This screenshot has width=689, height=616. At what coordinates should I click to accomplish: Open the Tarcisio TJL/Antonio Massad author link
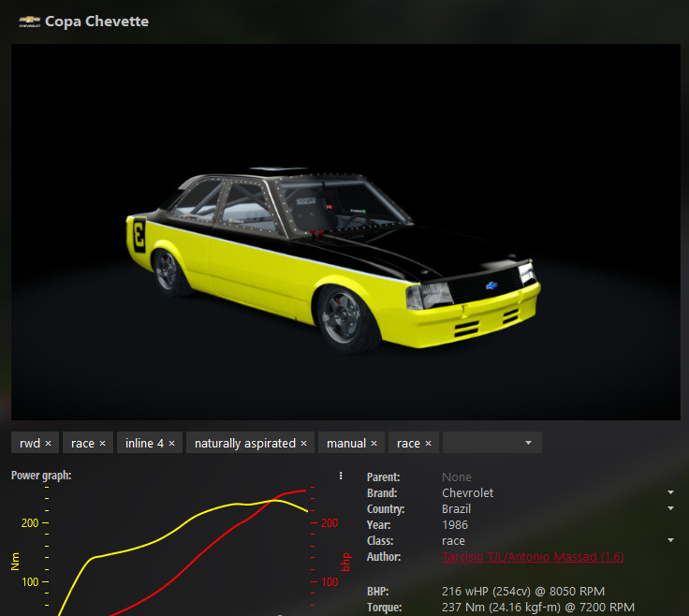533,557
